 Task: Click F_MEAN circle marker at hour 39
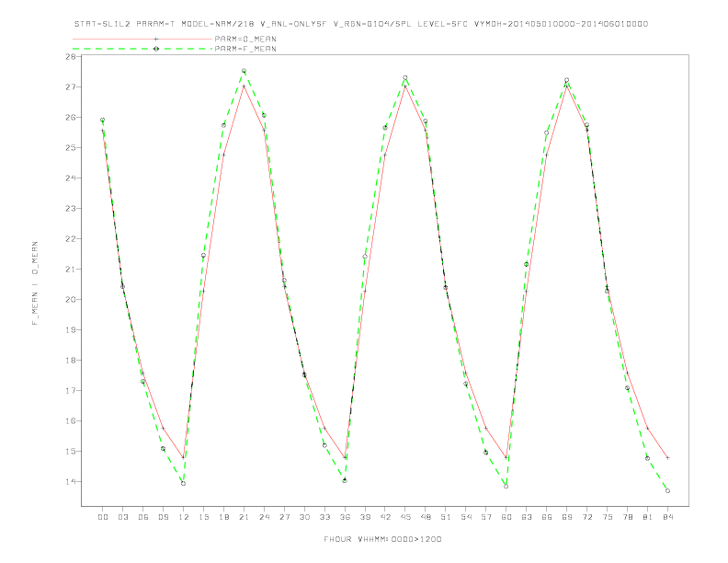[365, 257]
